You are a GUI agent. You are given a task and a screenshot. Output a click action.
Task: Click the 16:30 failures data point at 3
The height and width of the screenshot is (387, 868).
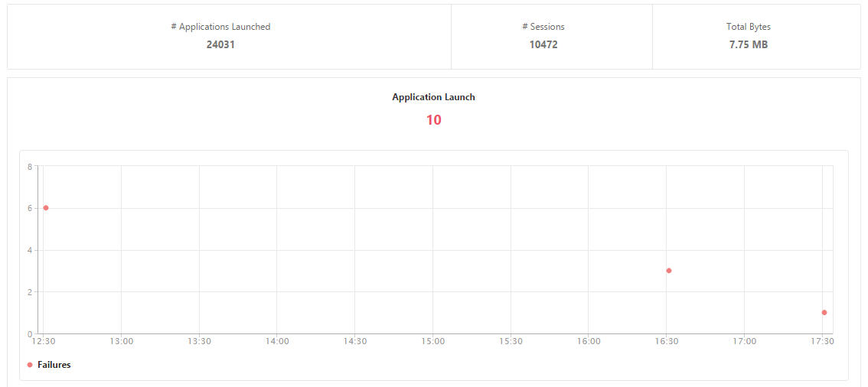[669, 271]
